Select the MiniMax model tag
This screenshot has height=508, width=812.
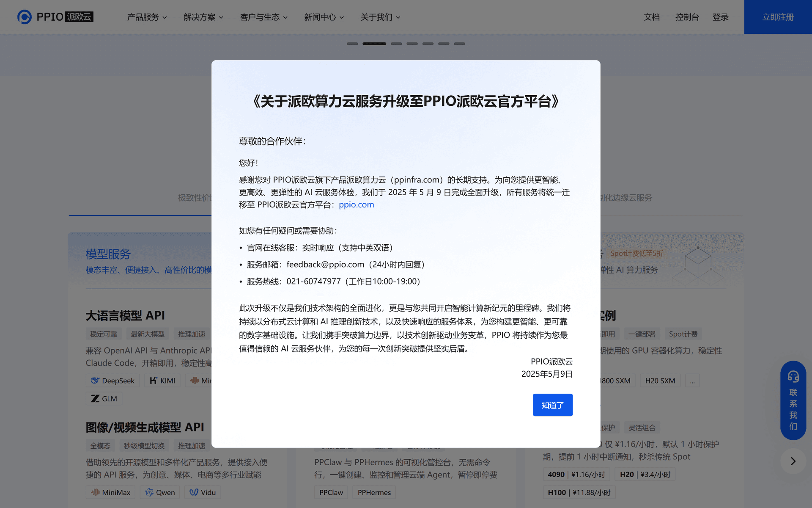click(110, 492)
